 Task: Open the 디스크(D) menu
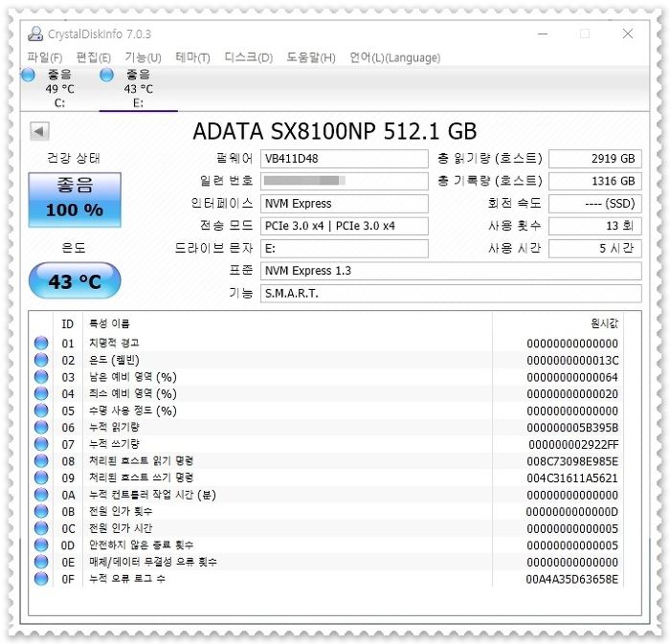coord(248,57)
